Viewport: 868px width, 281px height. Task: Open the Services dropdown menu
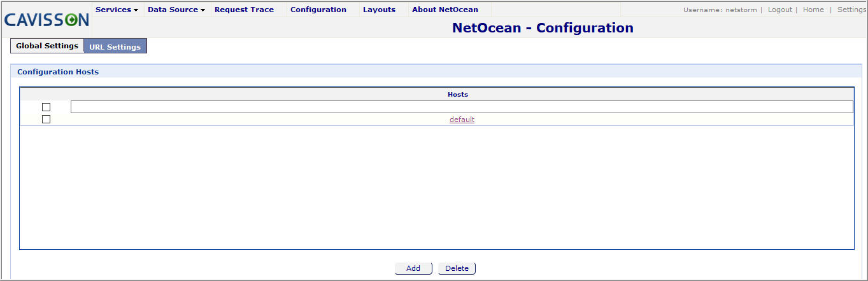pyautogui.click(x=117, y=10)
